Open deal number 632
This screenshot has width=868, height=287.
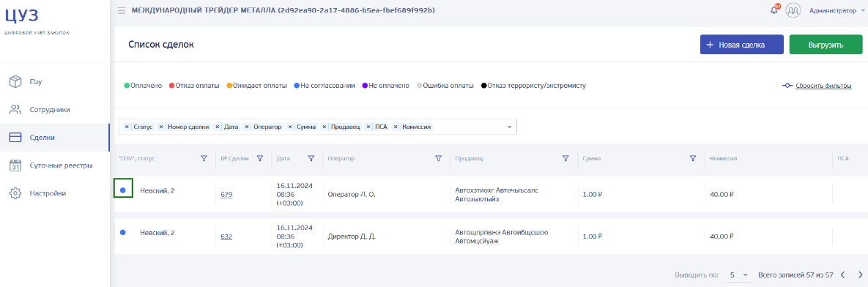(x=226, y=236)
